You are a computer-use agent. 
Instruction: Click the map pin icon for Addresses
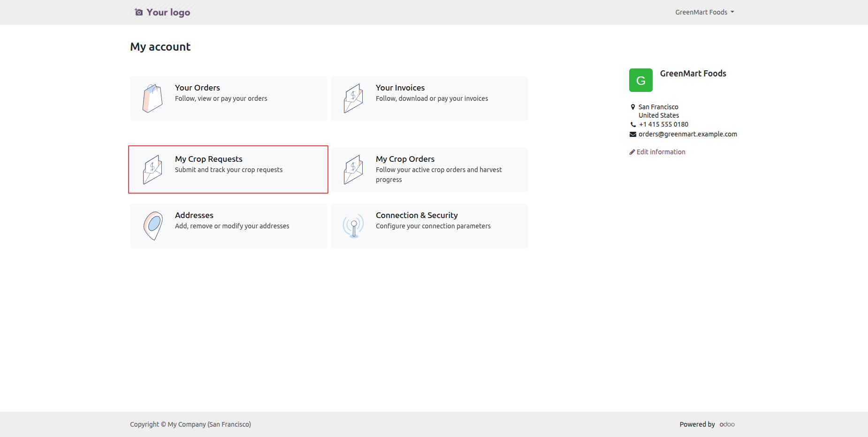153,226
